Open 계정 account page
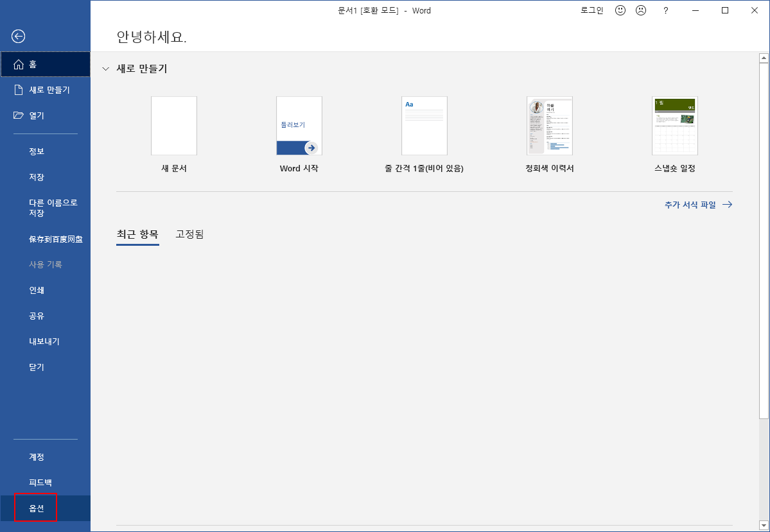The width and height of the screenshot is (770, 532). pos(45,457)
